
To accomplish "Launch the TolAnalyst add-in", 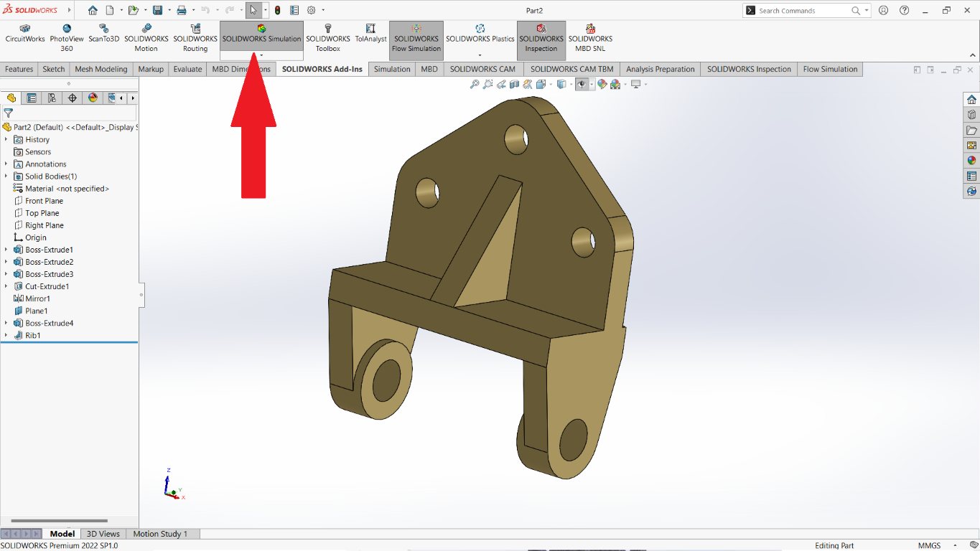I will 370,34.
